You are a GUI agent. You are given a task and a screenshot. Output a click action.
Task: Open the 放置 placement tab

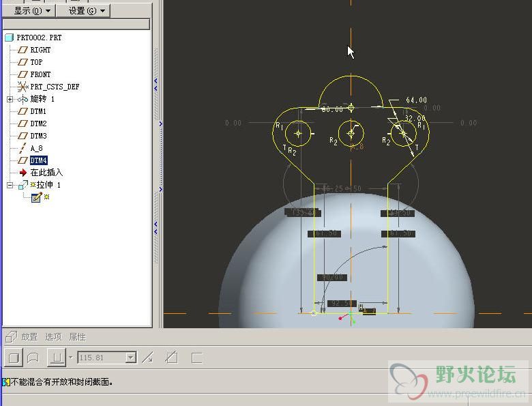coord(29,337)
